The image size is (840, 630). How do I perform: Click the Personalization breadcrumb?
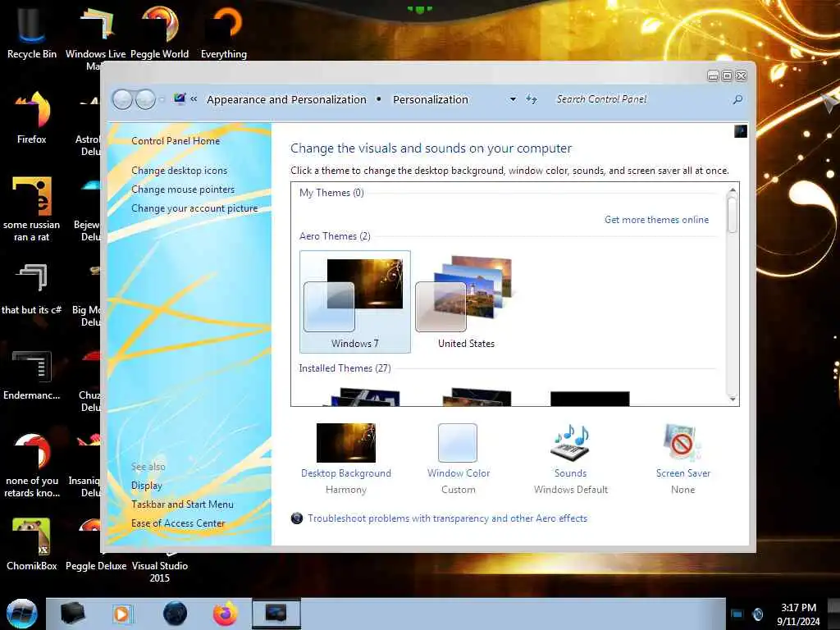[x=431, y=99]
